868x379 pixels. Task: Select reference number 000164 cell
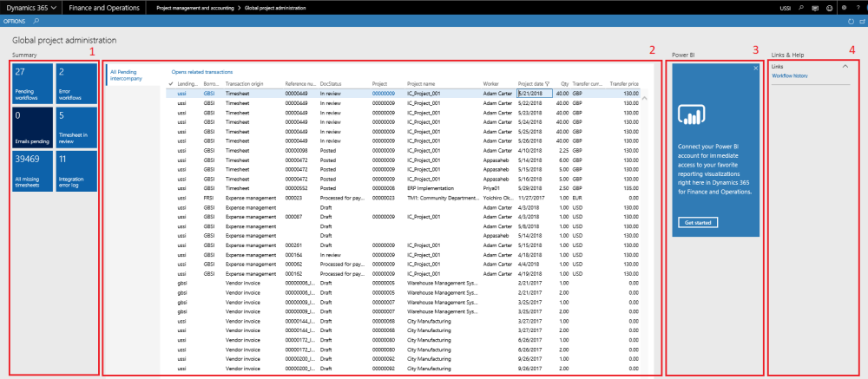pos(293,254)
